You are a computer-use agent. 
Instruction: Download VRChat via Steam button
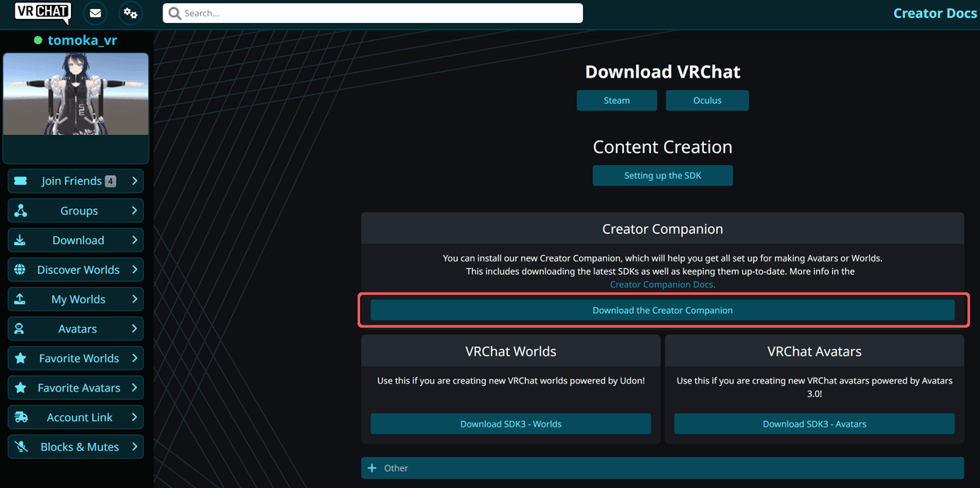pyautogui.click(x=617, y=100)
